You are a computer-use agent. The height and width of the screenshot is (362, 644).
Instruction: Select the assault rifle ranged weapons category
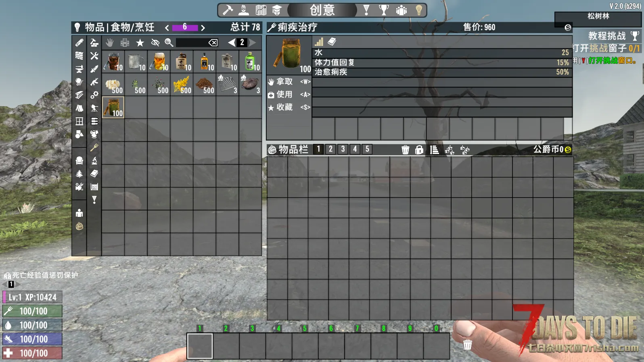(x=94, y=82)
